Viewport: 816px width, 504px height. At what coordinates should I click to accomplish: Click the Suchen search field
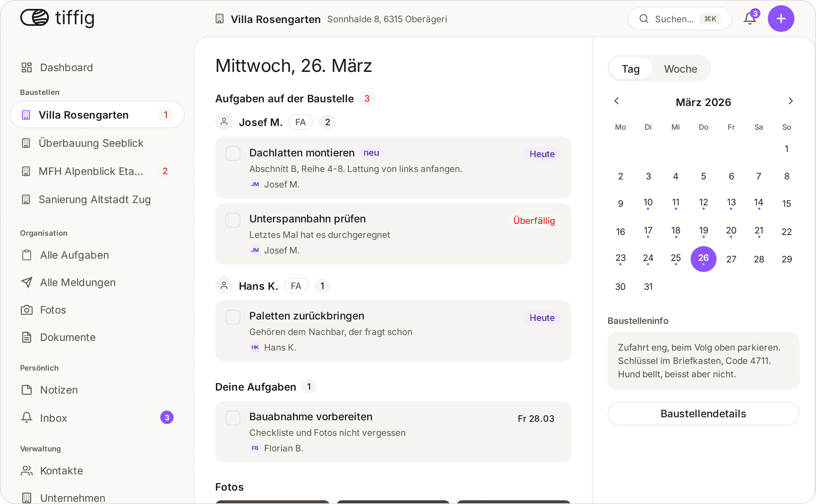pos(674,19)
